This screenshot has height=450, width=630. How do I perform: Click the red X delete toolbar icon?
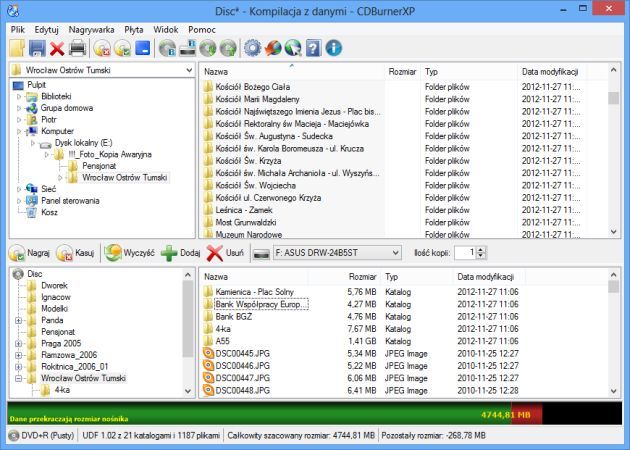(x=57, y=49)
